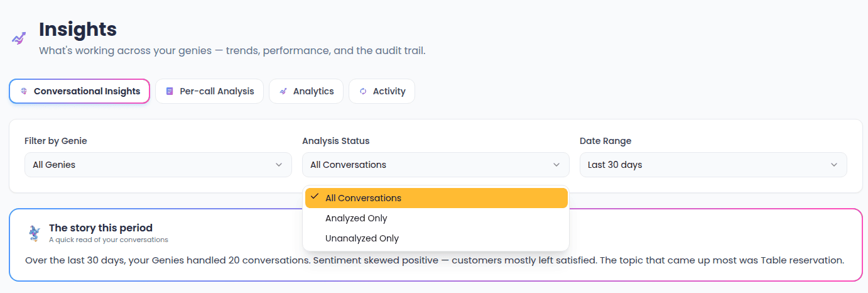Select Analyzed Only option
868x293 pixels.
pyautogui.click(x=436, y=218)
